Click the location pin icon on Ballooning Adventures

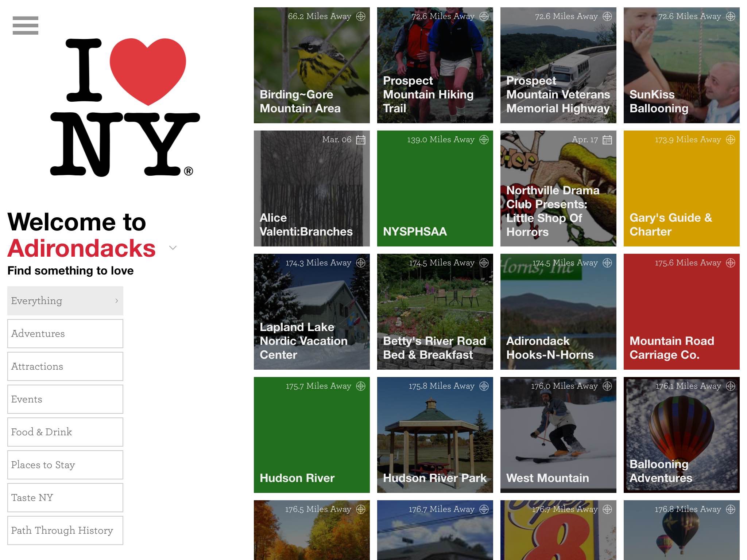coord(731,386)
